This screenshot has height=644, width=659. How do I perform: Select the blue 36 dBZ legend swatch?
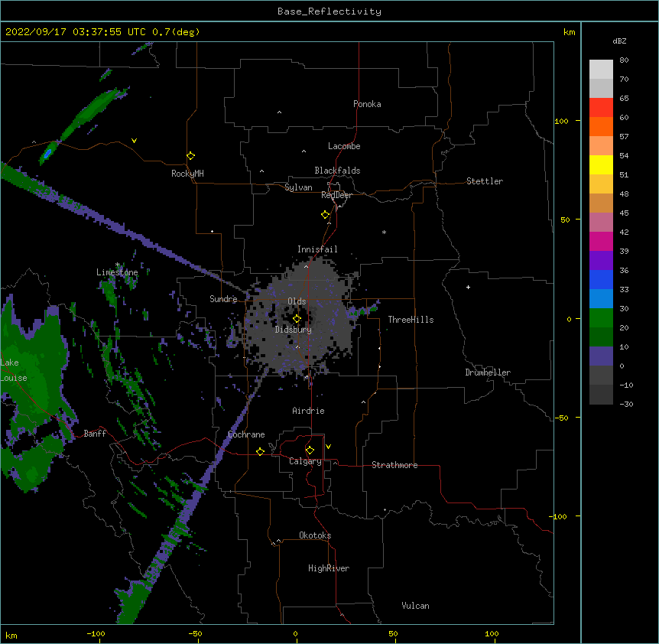pyautogui.click(x=601, y=279)
